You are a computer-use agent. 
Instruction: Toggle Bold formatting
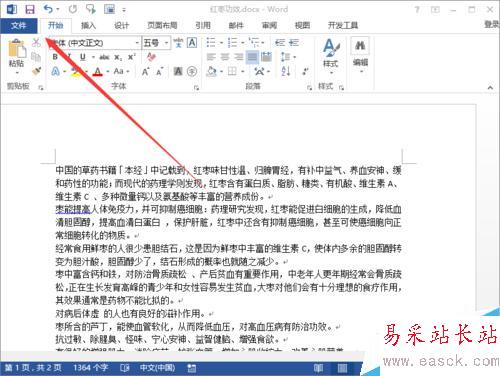point(55,57)
